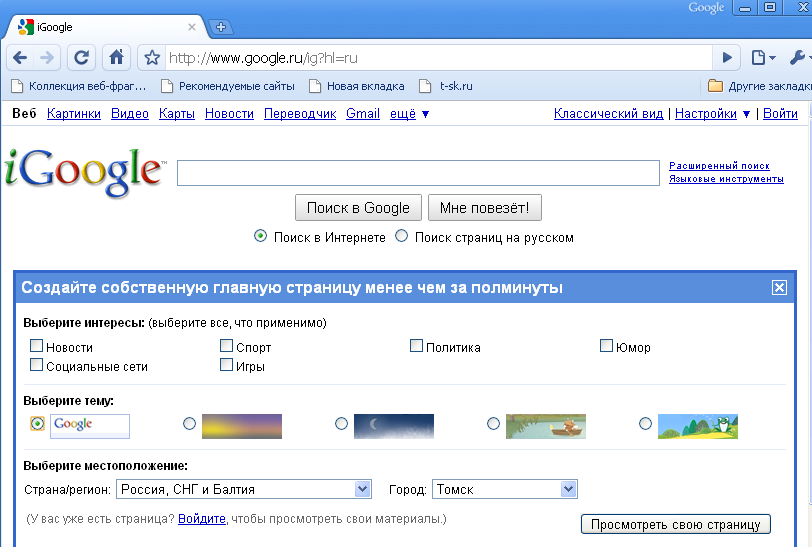Click the address bar URL field
This screenshot has width=812, height=547.
tap(439, 57)
